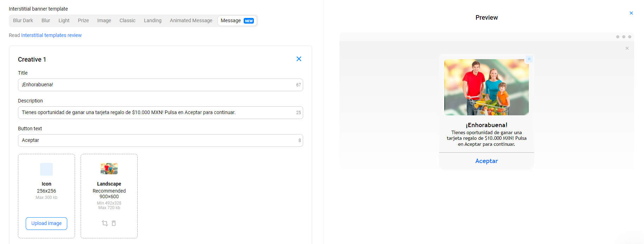This screenshot has height=244, width=644.
Task: Click the small badge on preview image
Action: (x=529, y=59)
